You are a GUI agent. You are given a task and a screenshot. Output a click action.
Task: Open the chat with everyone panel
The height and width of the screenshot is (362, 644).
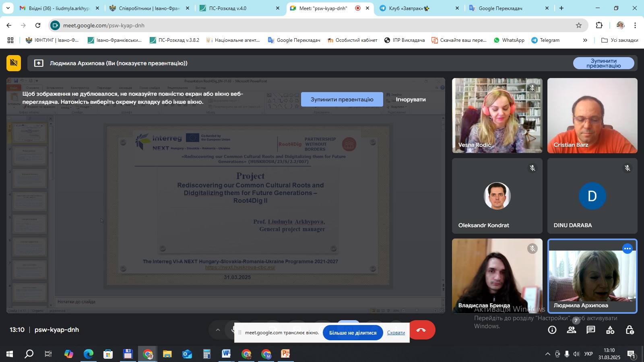591,330
